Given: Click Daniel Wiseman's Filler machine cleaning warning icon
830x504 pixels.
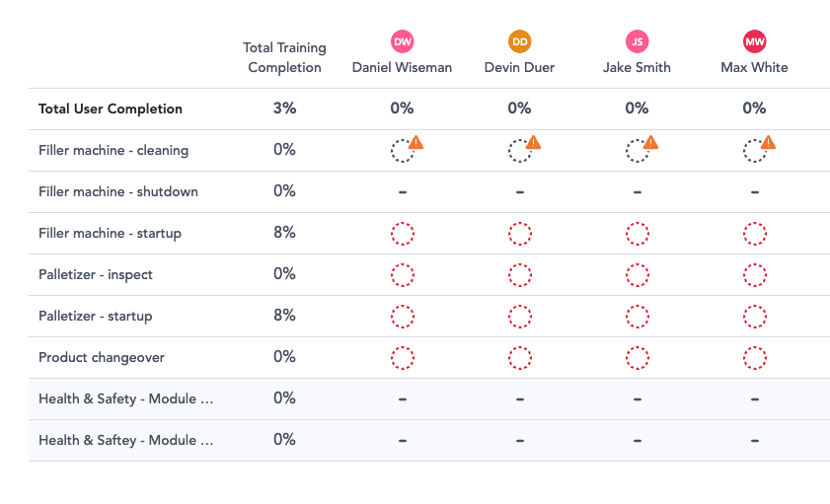Looking at the screenshot, I should point(415,143).
